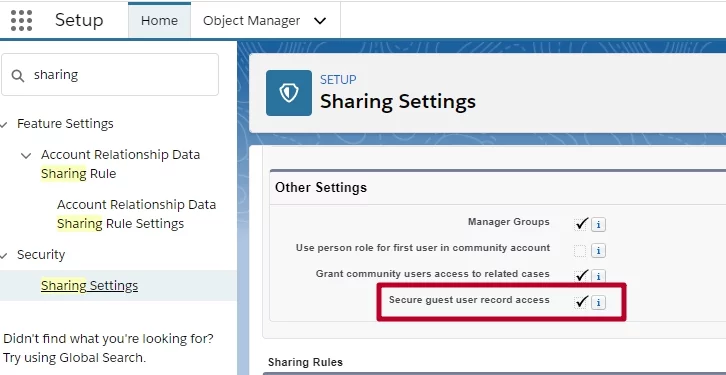Click Grant community users access label
The height and width of the screenshot is (375, 726).
(432, 274)
